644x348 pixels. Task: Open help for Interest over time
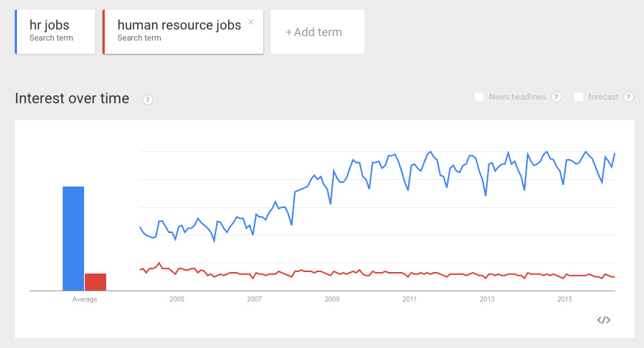pyautogui.click(x=148, y=100)
